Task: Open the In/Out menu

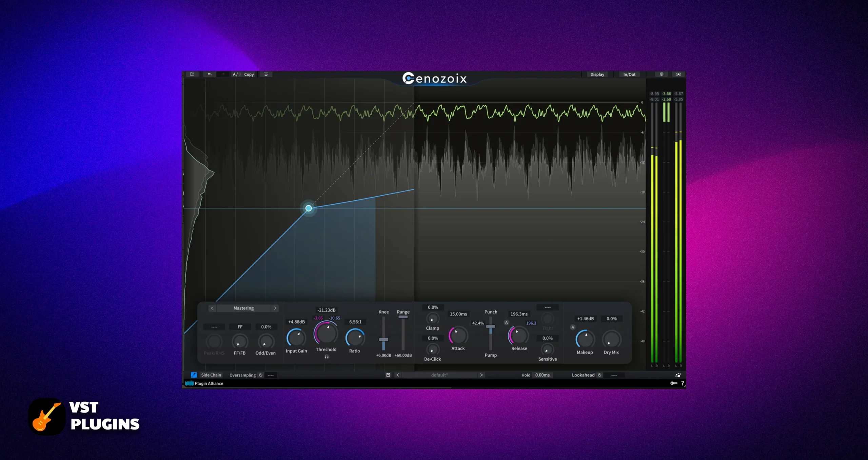Action: tap(629, 75)
